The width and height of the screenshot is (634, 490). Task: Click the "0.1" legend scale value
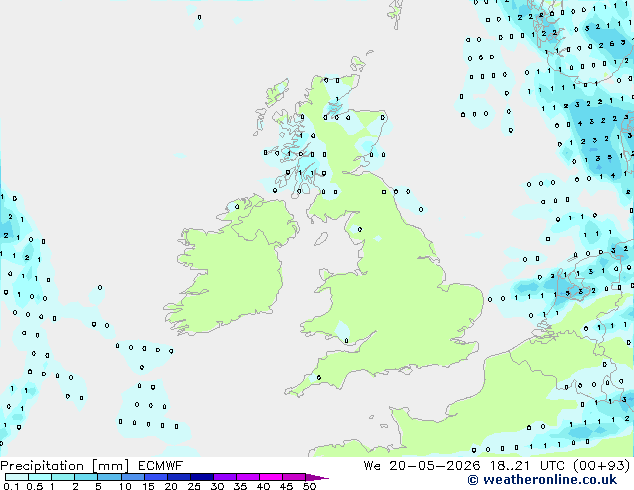point(11,486)
